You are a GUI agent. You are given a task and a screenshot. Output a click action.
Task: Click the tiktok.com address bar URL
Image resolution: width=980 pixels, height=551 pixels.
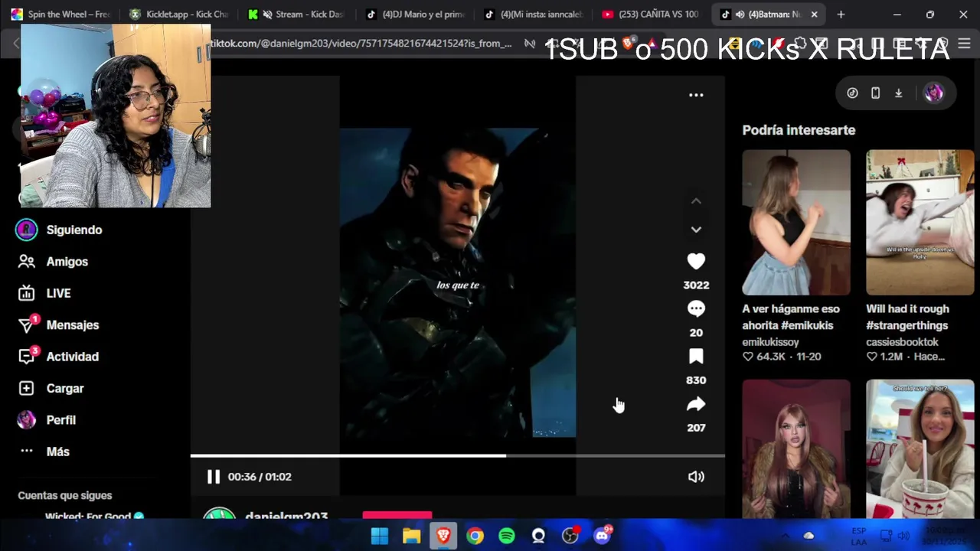361,44
